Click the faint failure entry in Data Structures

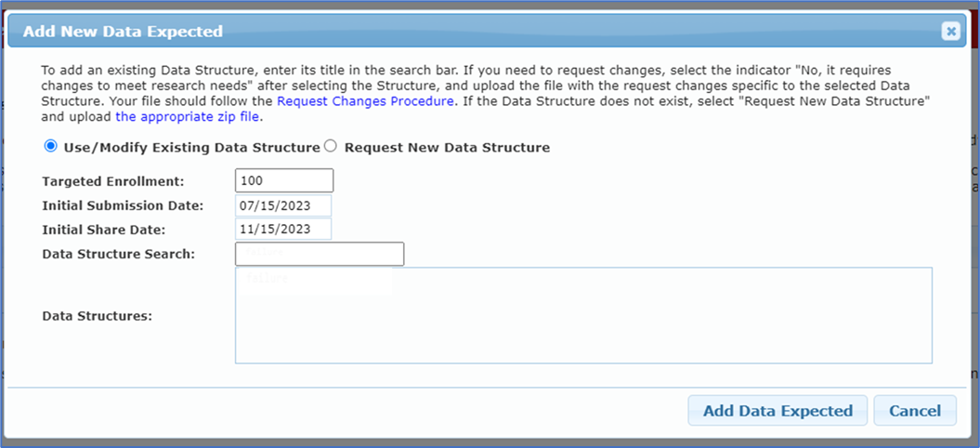(268, 278)
